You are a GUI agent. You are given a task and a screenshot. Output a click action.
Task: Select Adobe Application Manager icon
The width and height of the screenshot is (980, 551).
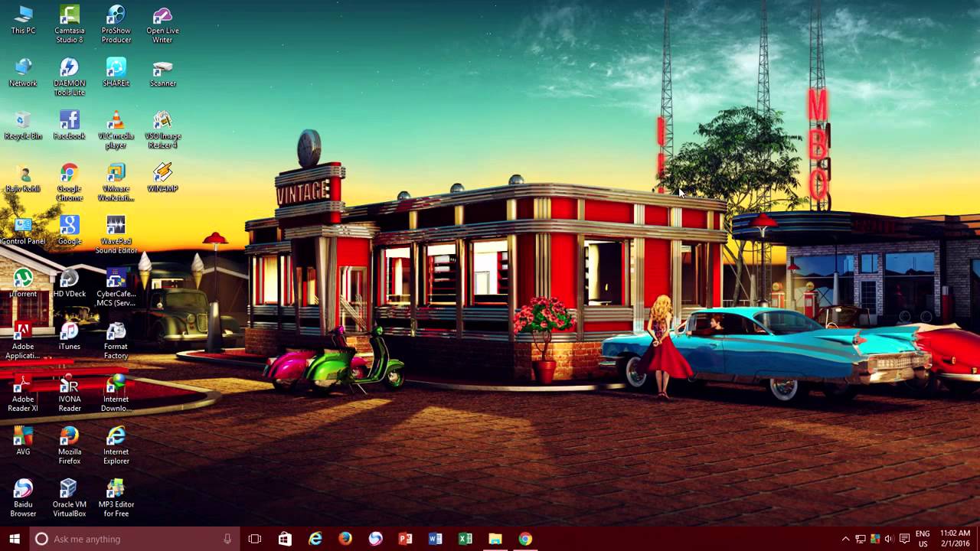click(x=23, y=341)
